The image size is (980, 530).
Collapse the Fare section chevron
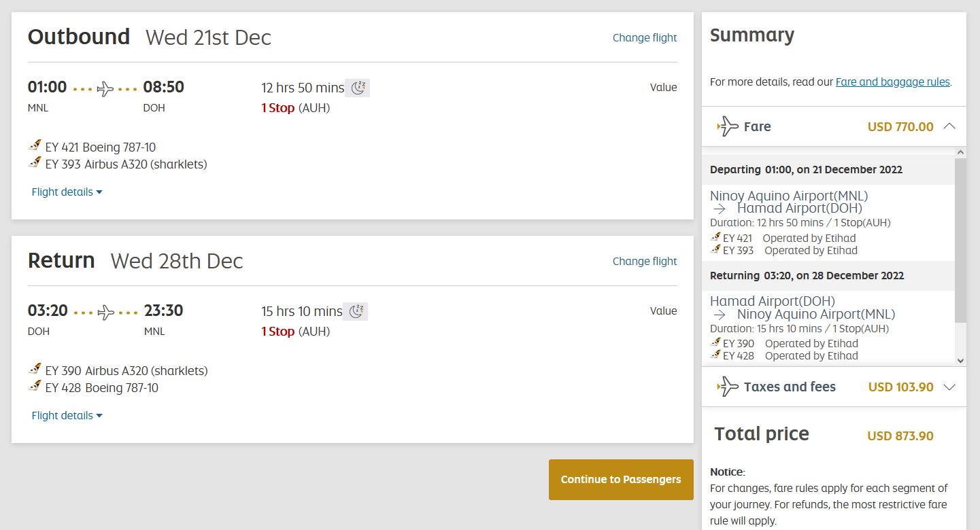point(950,126)
